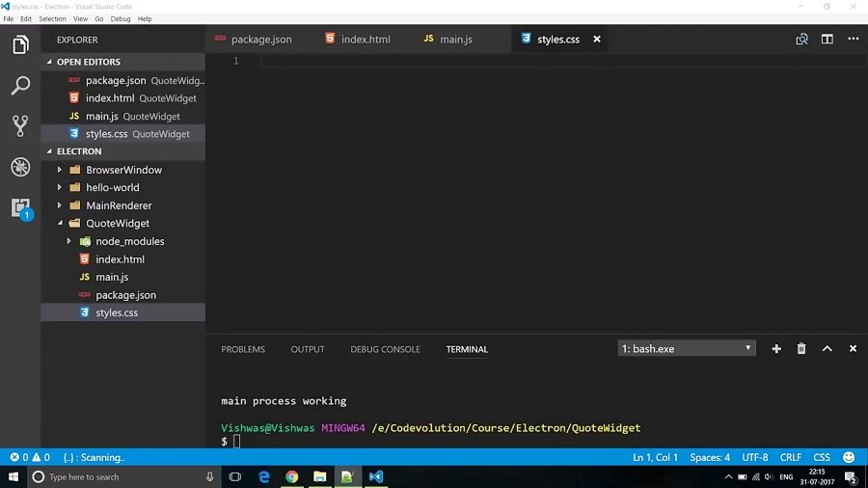Screen dimensions: 868x488
Task: Click the feedback smiley in status bar
Action: [849, 457]
